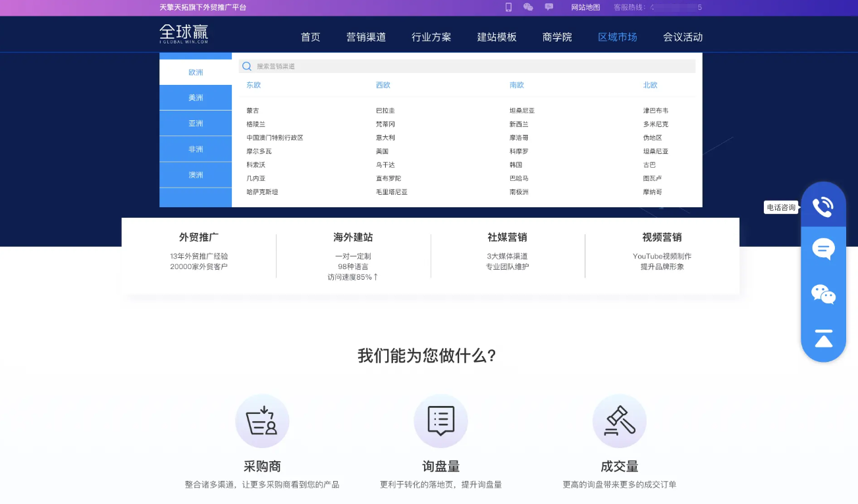Click the 全球赢 site logo
This screenshot has width=858, height=504.
(184, 34)
